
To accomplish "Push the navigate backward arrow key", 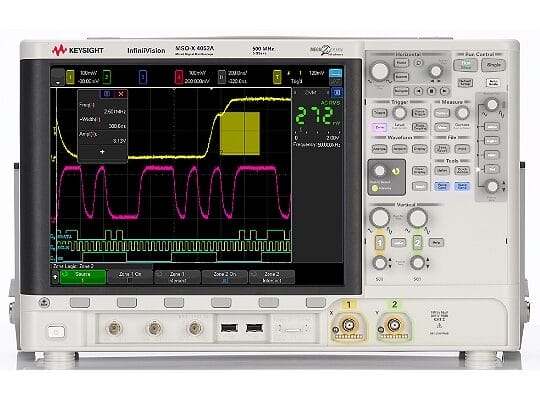I will (x=418, y=91).
